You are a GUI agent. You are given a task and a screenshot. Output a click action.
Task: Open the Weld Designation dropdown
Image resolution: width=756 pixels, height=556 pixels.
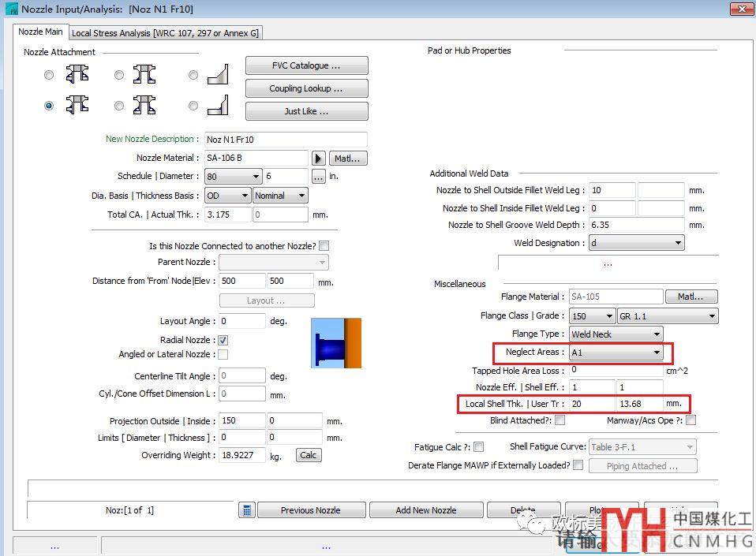(637, 243)
